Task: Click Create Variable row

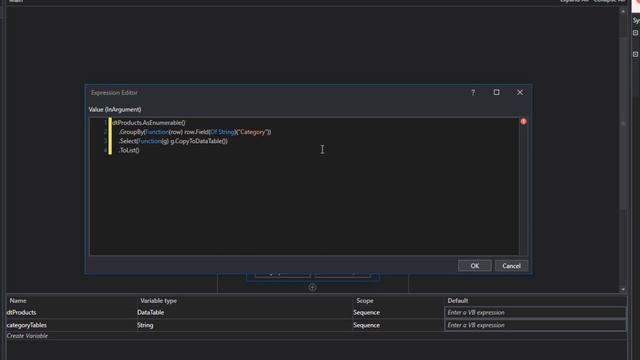Action: 27,336
